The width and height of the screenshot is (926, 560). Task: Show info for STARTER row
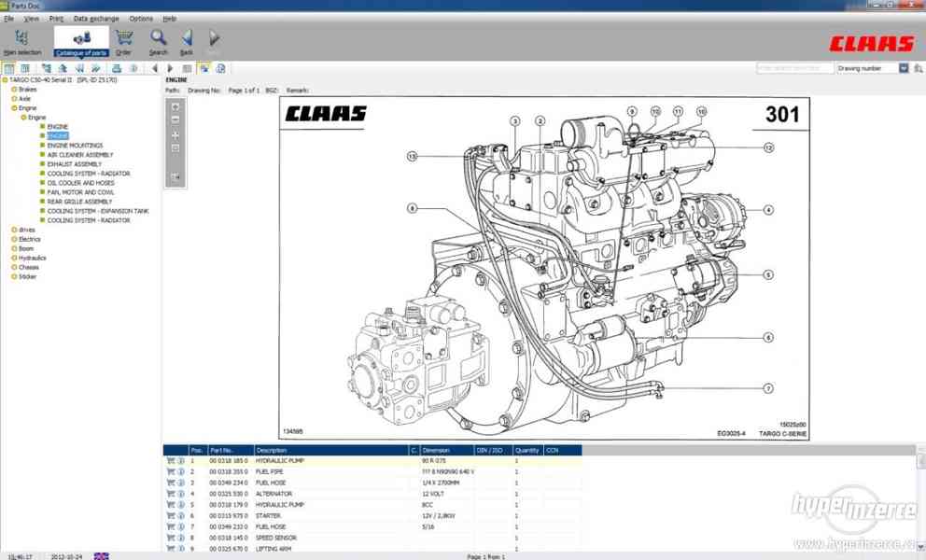click(x=181, y=516)
